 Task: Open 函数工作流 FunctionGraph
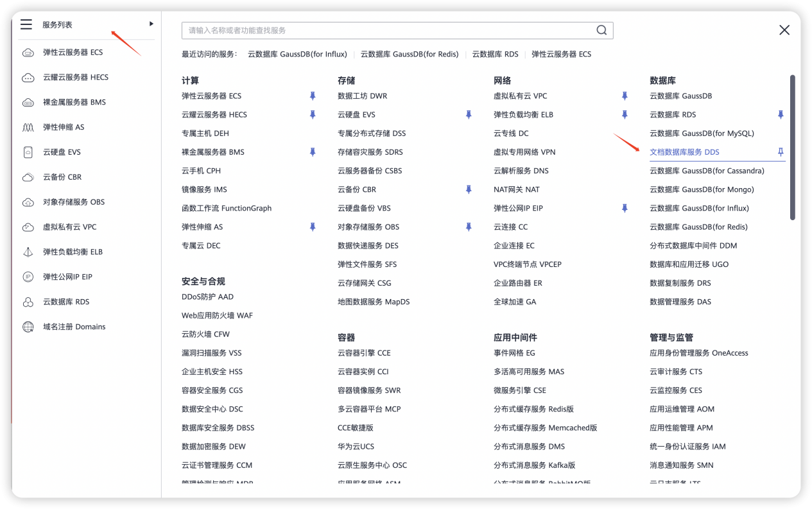coord(227,209)
